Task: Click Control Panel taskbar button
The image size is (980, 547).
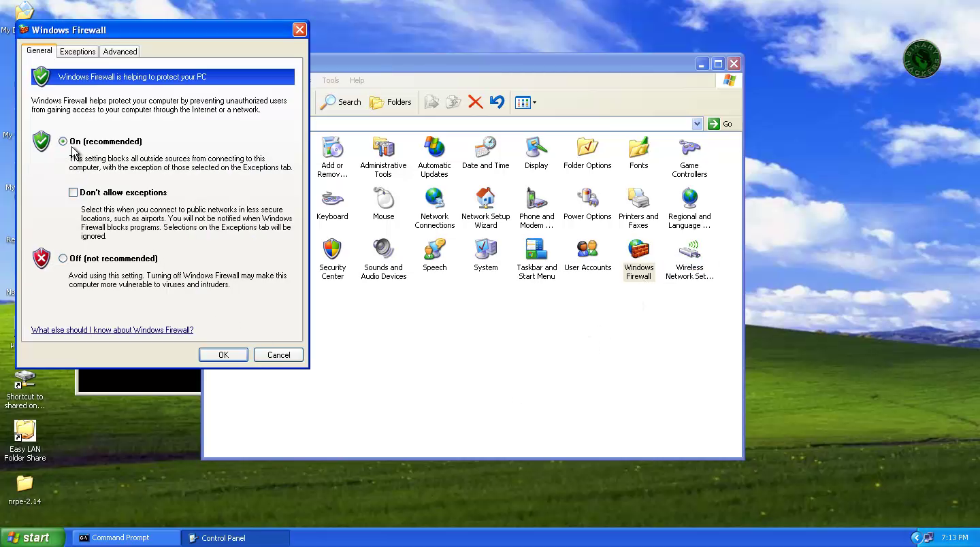Action: (x=235, y=537)
